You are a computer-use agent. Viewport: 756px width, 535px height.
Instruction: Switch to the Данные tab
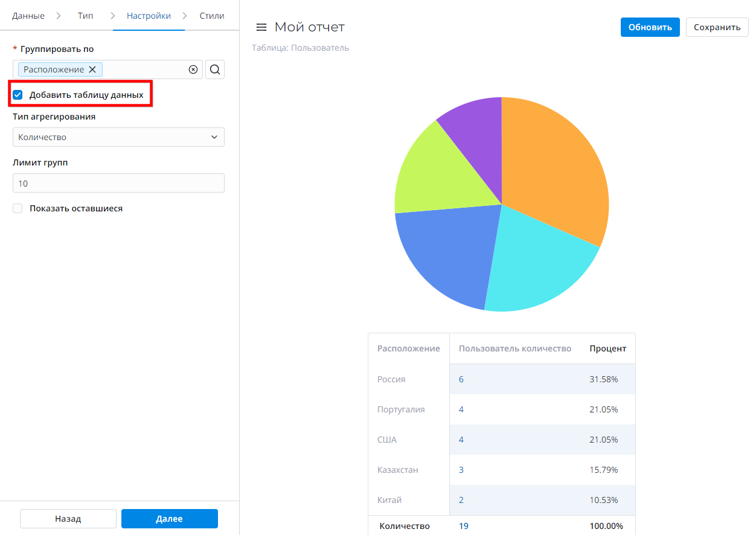click(x=28, y=16)
